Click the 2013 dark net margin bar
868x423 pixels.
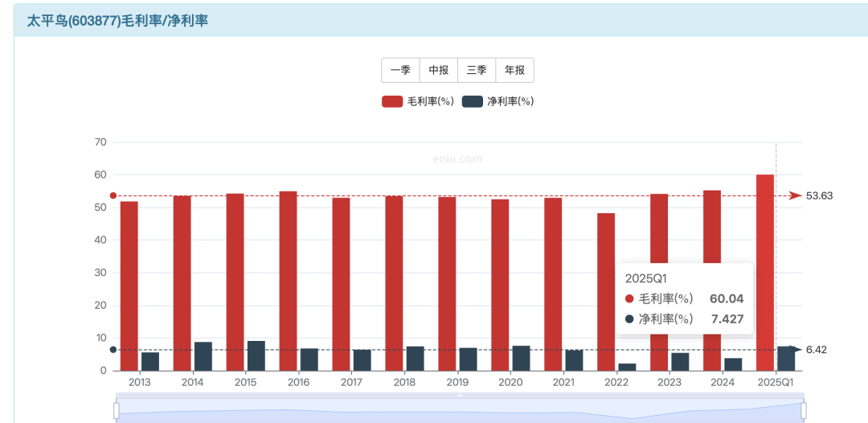(150, 362)
